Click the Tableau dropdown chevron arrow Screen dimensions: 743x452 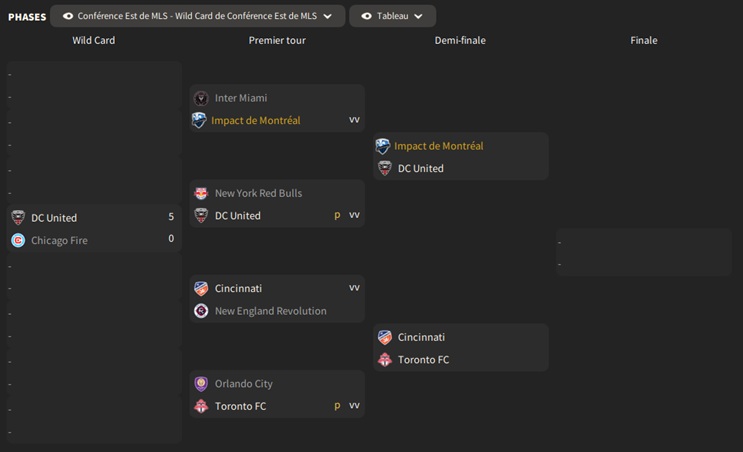[418, 16]
